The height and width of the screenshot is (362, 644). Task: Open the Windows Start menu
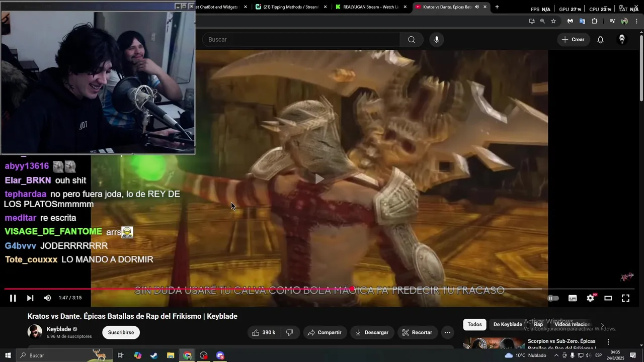tap(8, 355)
